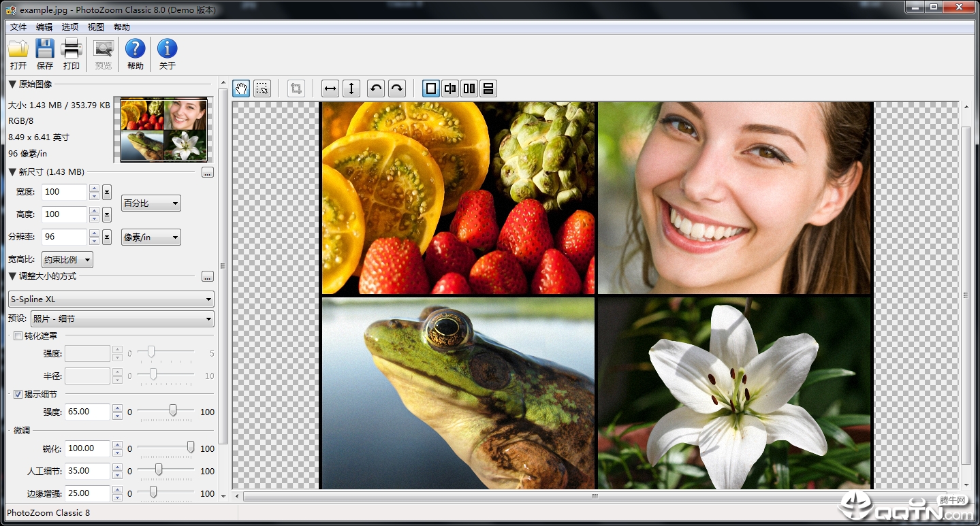Open the 关于 (About) info icon

tap(168, 48)
